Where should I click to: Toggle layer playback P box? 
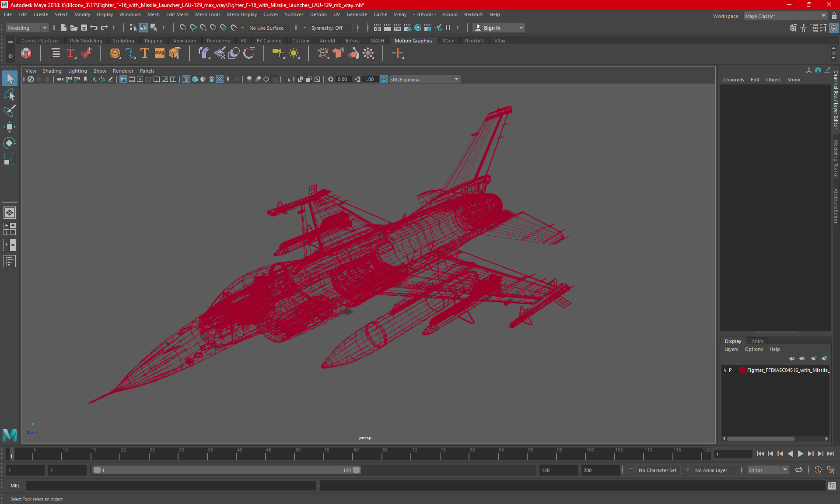click(x=730, y=370)
